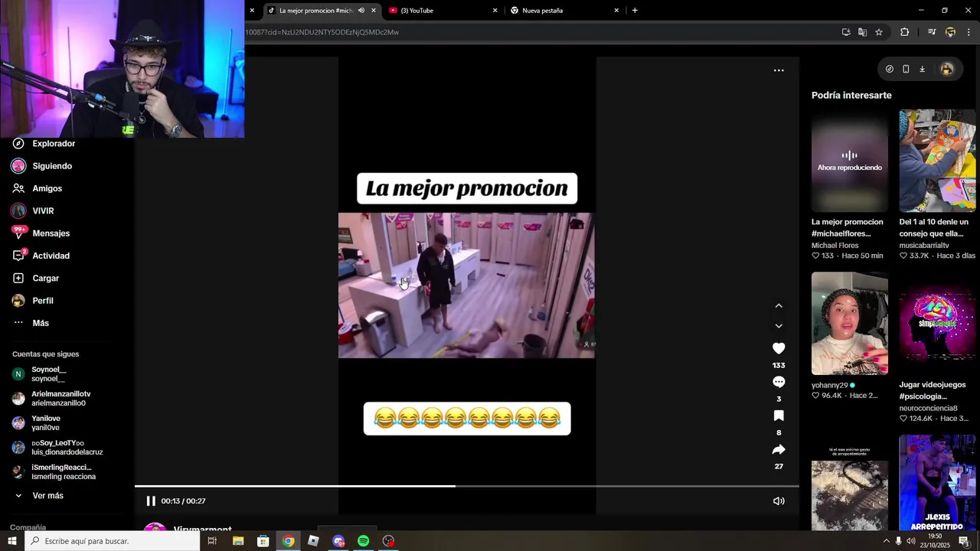Image resolution: width=980 pixels, height=551 pixels.
Task: Open the Windows notification center
Action: tap(964, 541)
